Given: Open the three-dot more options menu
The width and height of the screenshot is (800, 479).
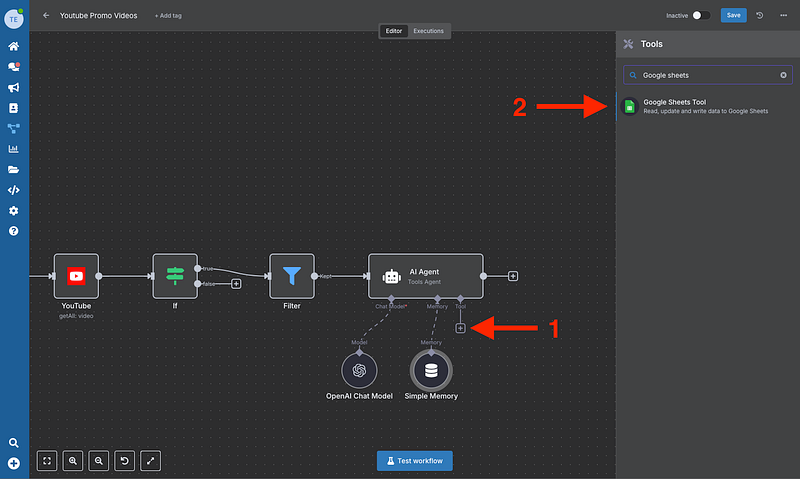Looking at the screenshot, I should [x=783, y=16].
